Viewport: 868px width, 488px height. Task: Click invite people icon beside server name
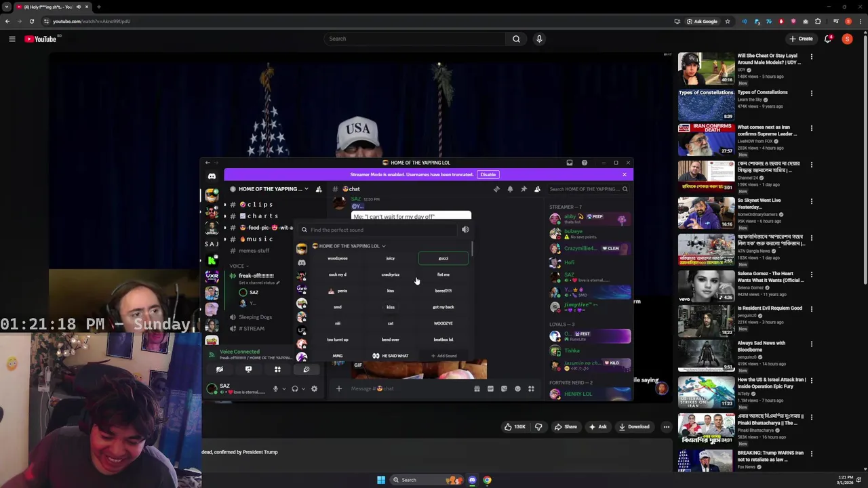pyautogui.click(x=319, y=189)
